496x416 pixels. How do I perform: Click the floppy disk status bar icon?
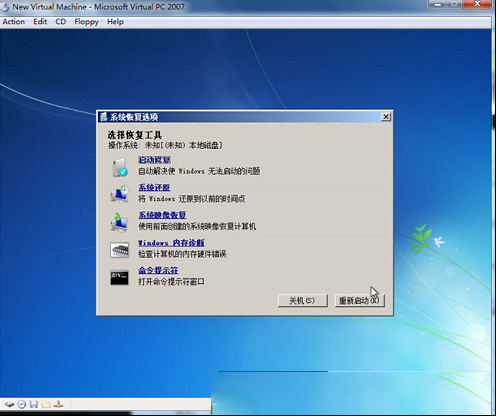coord(34,405)
